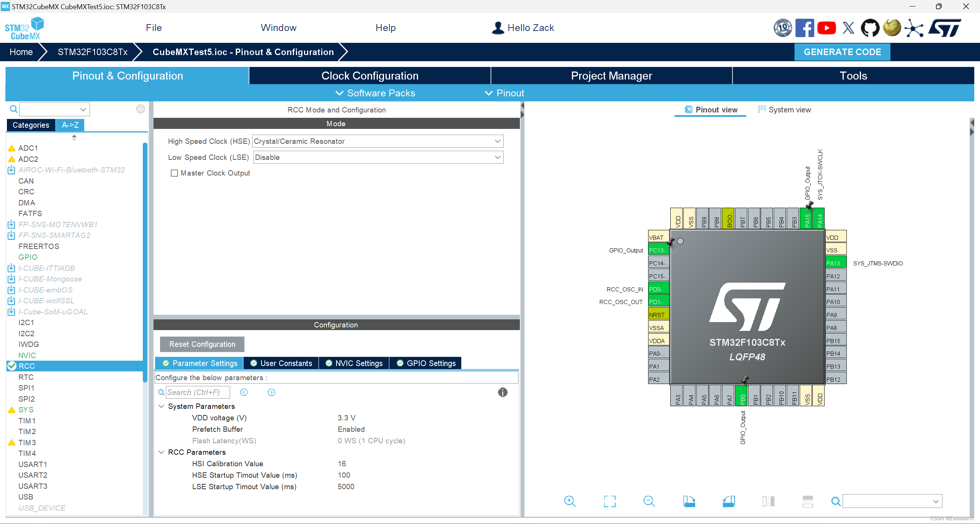Click HSE Startup Timout Value 100
The width and height of the screenshot is (980, 524).
click(x=344, y=475)
